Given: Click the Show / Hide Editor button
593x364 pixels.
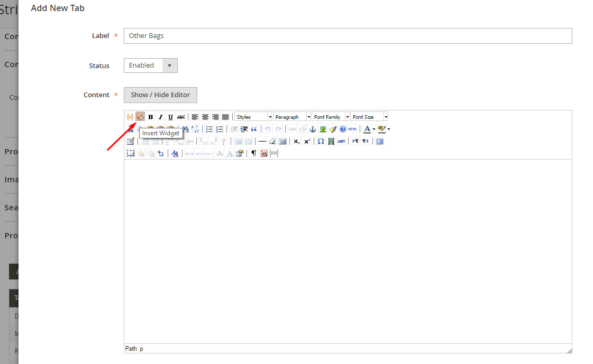Looking at the screenshot, I should pyautogui.click(x=160, y=95).
